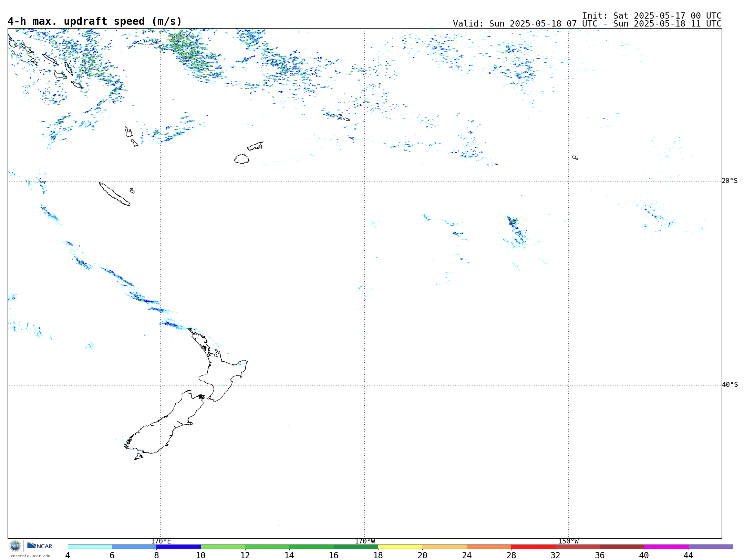Click the colorbar tick label 28
The height and width of the screenshot is (560, 744).
[x=511, y=555]
